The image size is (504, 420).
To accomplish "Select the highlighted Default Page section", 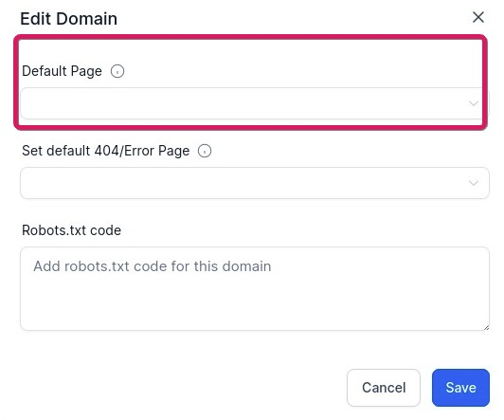I will [x=251, y=82].
